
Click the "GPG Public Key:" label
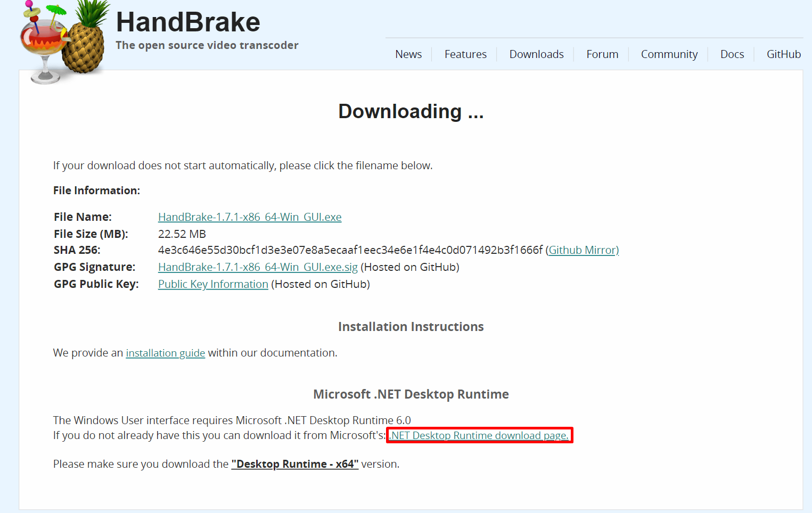96,284
